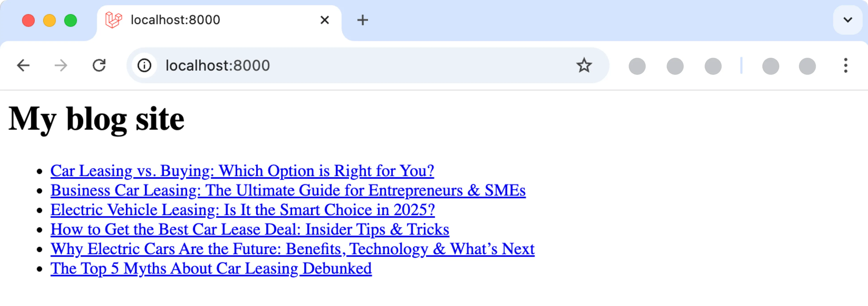This screenshot has height=306, width=868.
Task: Open Car Leasing vs. Buying article
Action: [242, 171]
